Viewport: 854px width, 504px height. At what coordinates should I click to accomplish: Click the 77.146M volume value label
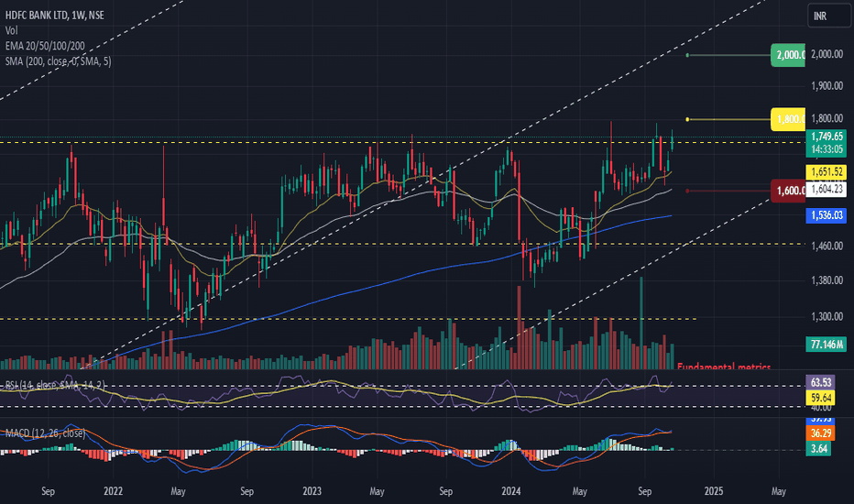pyautogui.click(x=827, y=344)
